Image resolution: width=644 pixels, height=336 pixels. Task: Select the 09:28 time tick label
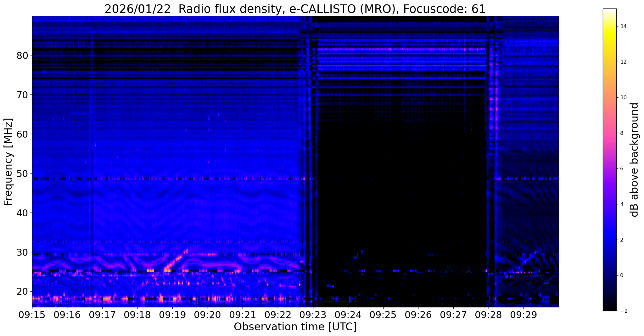tap(488, 315)
